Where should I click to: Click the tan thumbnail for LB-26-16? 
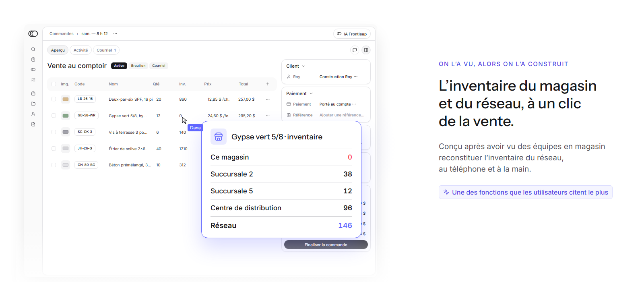(66, 99)
